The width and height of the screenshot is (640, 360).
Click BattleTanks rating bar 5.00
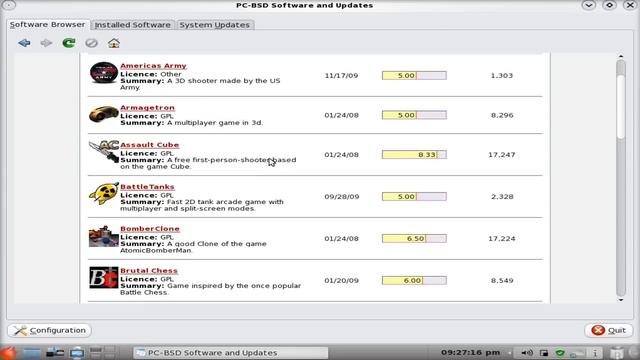coord(414,197)
